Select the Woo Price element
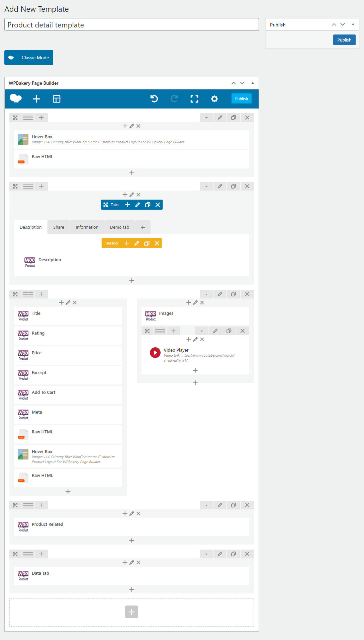Screen dimensions: 364x640 (x=68, y=355)
